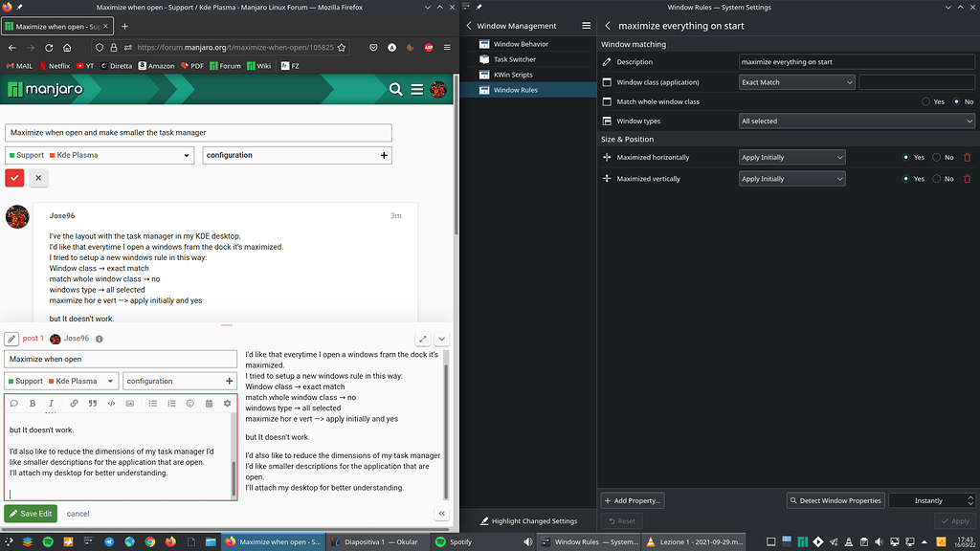Image resolution: width=980 pixels, height=551 pixels.
Task: Save the edited forum post
Action: (x=31, y=513)
